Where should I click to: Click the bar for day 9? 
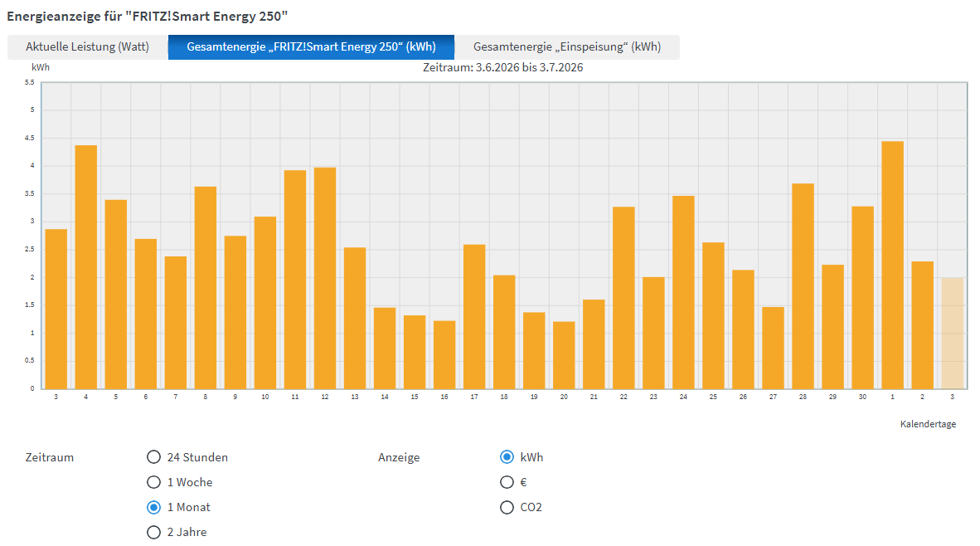tap(235, 313)
